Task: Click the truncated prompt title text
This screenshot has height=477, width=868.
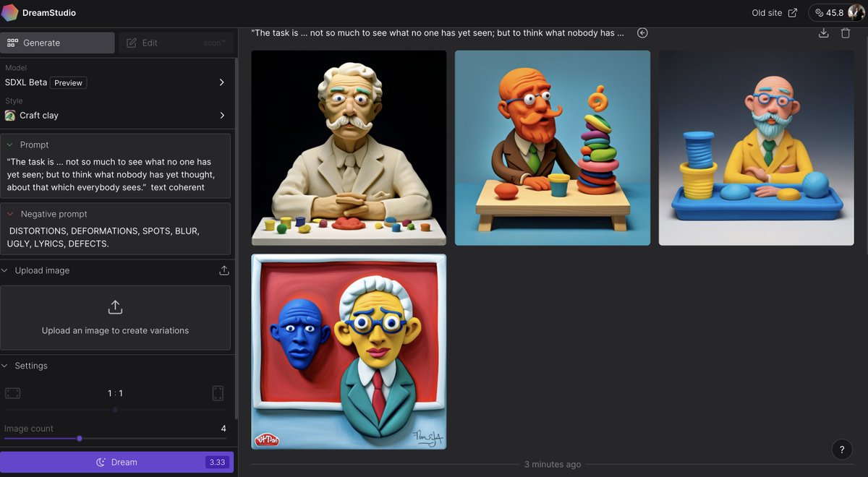Action: click(x=438, y=33)
